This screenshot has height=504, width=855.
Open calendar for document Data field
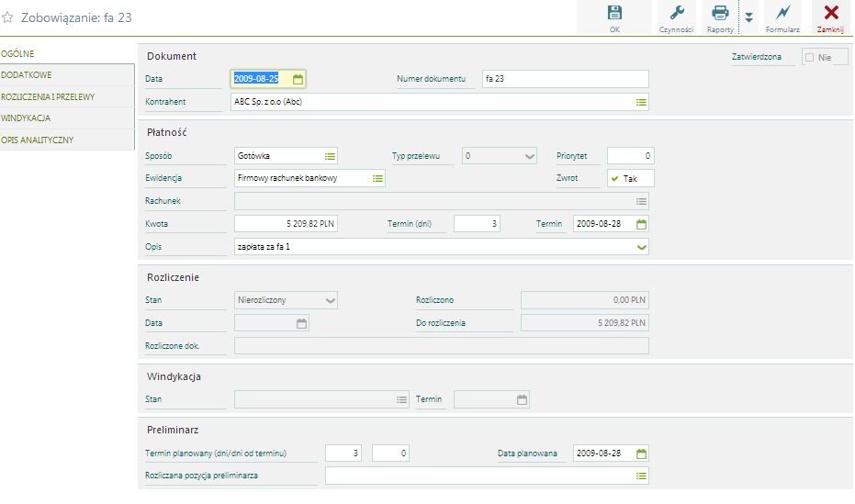tap(298, 80)
